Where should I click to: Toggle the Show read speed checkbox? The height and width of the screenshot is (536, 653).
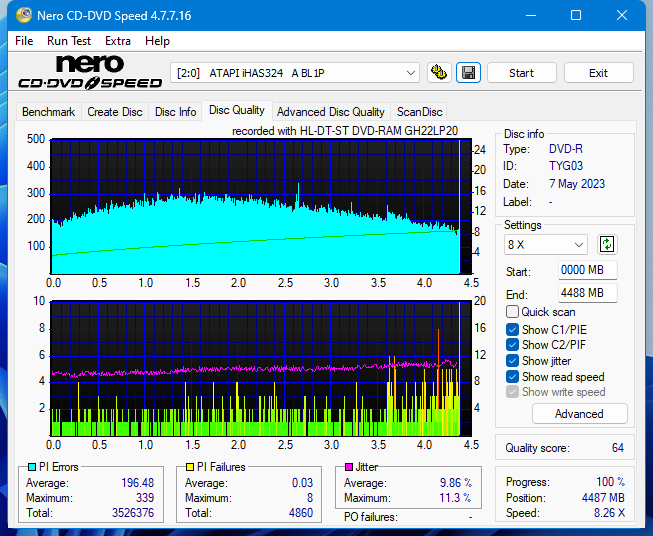(513, 377)
